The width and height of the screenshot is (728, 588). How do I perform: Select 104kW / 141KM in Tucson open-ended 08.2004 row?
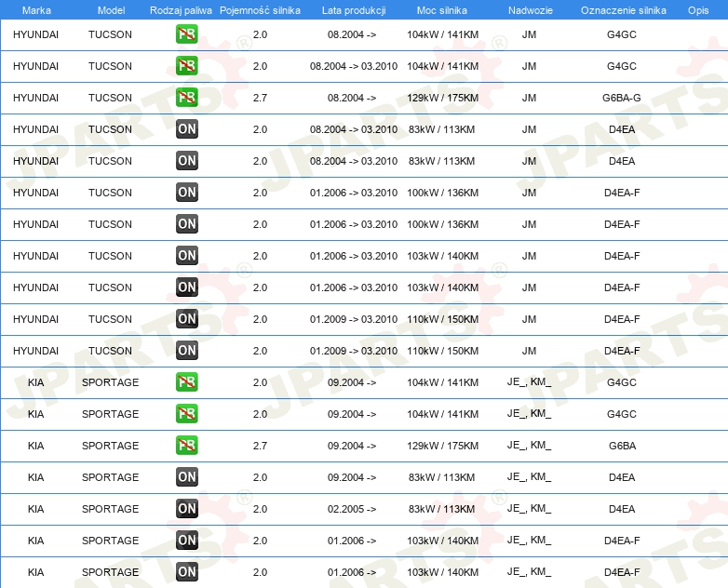pyautogui.click(x=442, y=34)
